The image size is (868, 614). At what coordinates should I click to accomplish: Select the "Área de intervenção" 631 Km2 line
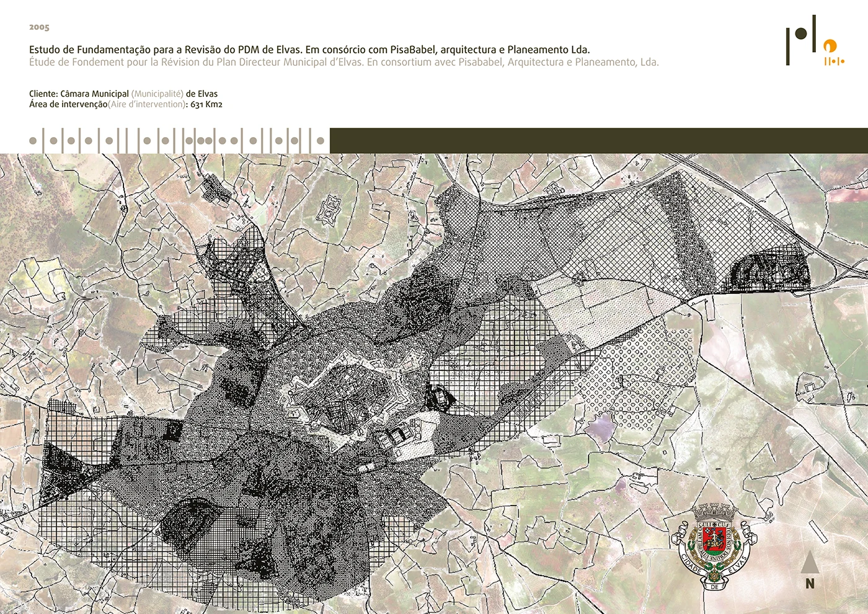coord(126,104)
